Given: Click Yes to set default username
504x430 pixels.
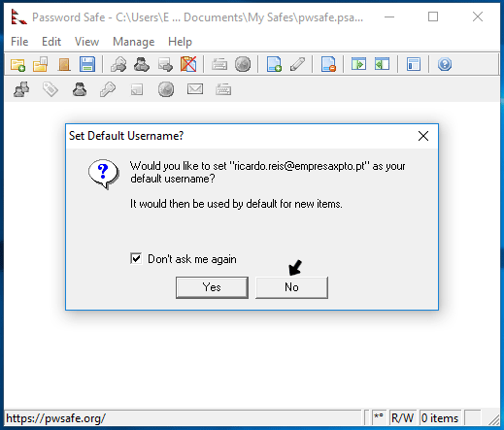Looking at the screenshot, I should pyautogui.click(x=212, y=287).
